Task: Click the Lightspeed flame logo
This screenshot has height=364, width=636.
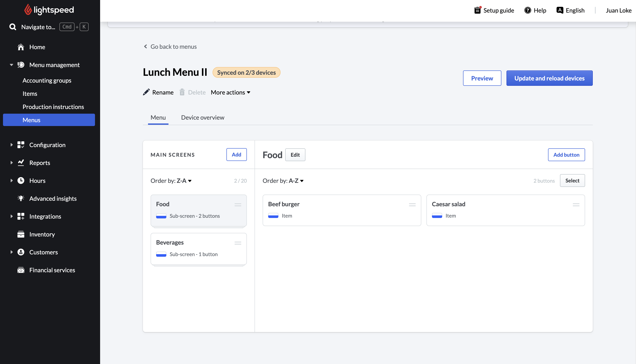Action: 28,10
